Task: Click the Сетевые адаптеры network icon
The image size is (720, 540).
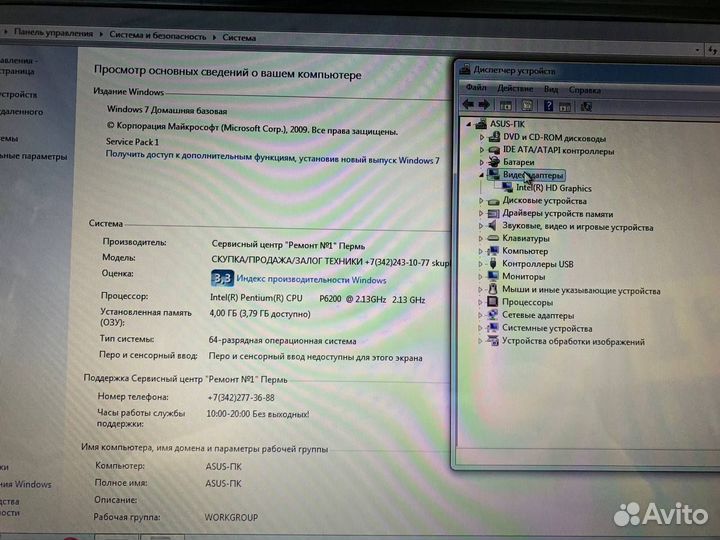Action: click(492, 315)
